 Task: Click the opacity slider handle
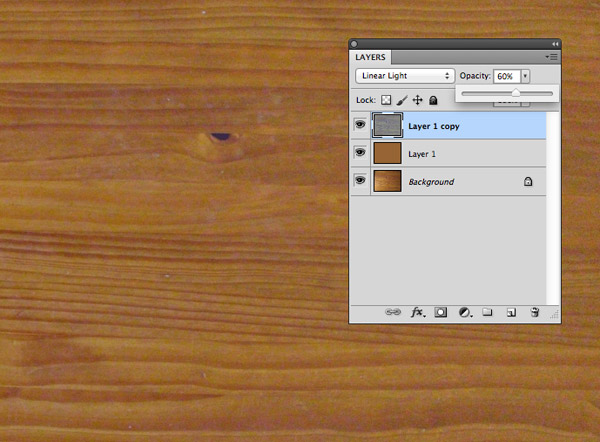516,93
